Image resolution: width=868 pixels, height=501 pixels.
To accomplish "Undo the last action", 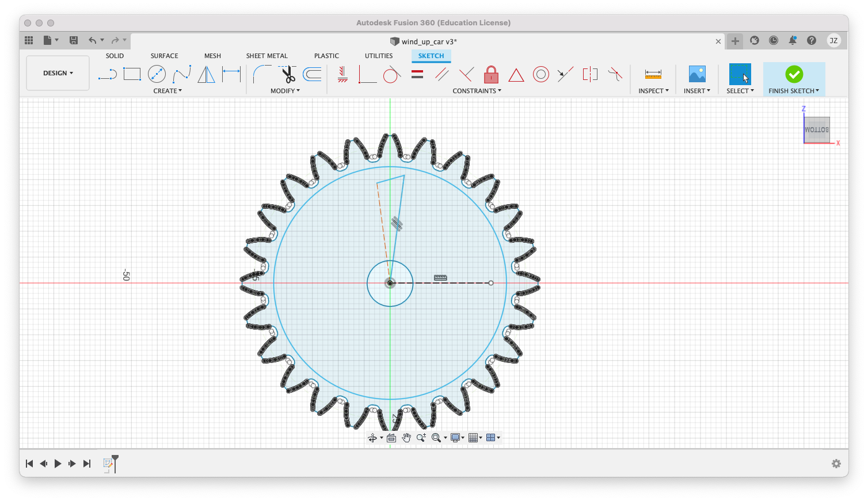I will [92, 40].
